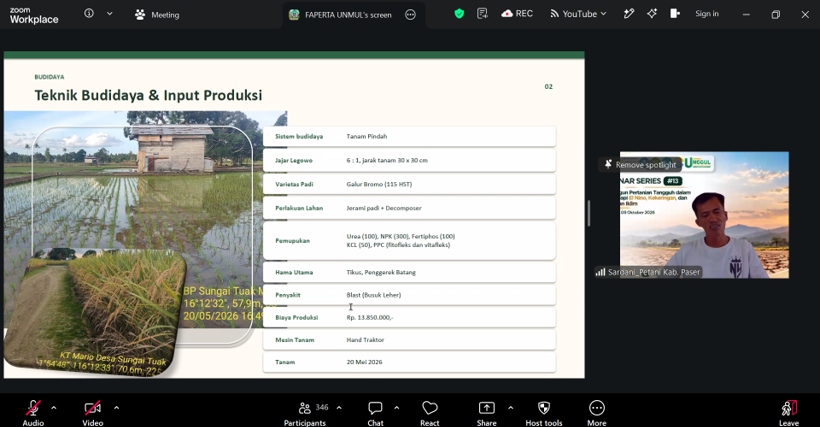Click Remove spotlight on video
The width and height of the screenshot is (820, 427).
[x=640, y=165]
